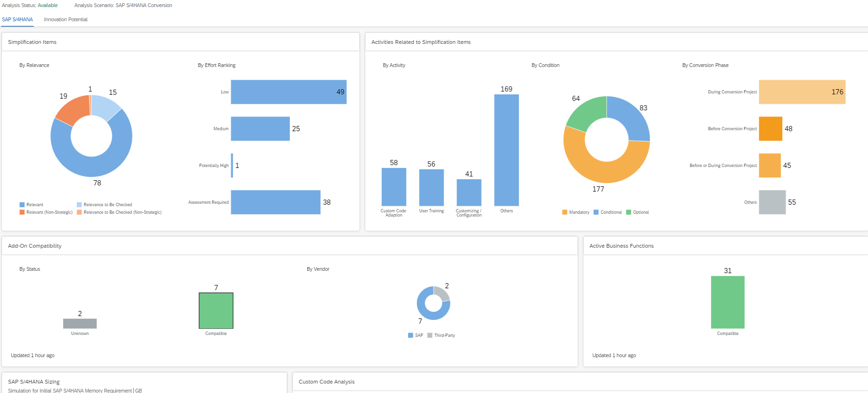
Task: Select the Low effort ranking bar
Action: pos(288,92)
